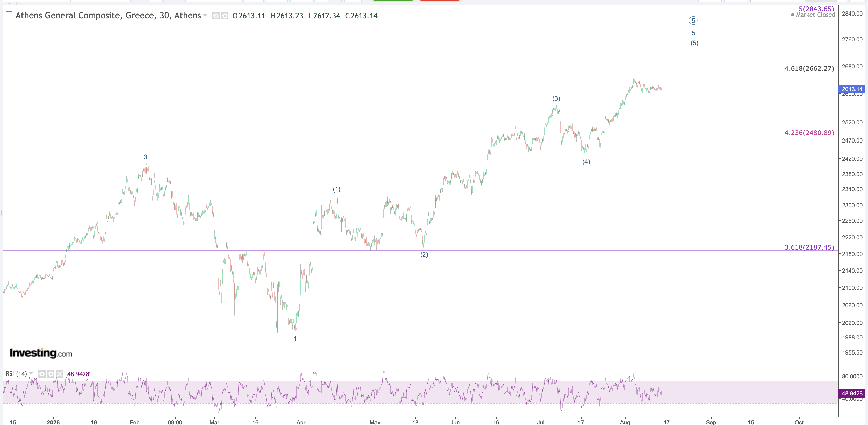Open RSI indicator settings gear

(50, 374)
